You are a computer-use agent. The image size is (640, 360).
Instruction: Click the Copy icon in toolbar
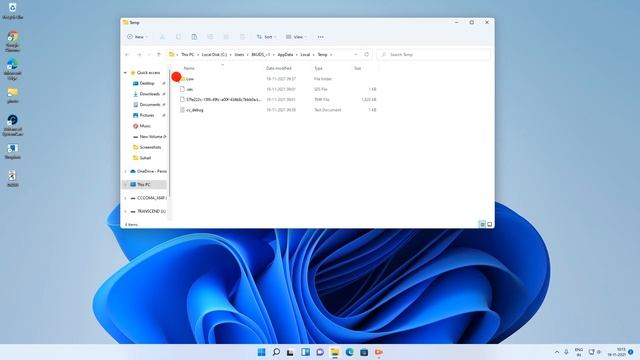[178, 37]
